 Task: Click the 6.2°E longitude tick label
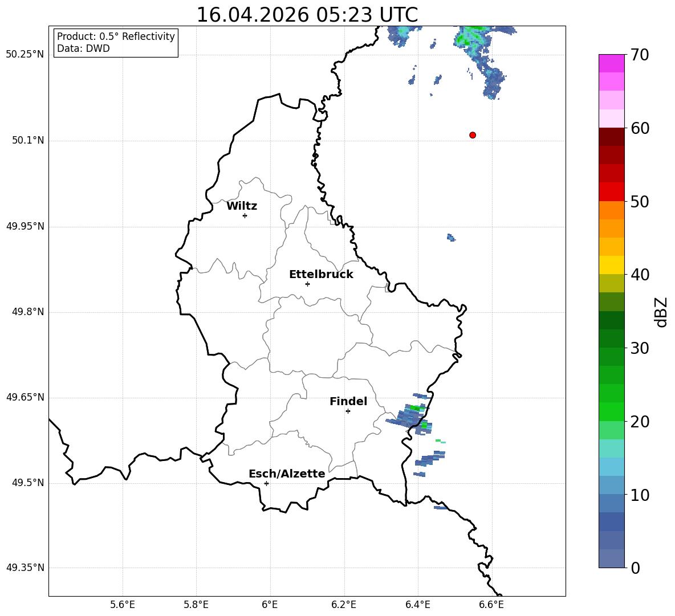[x=344, y=605]
